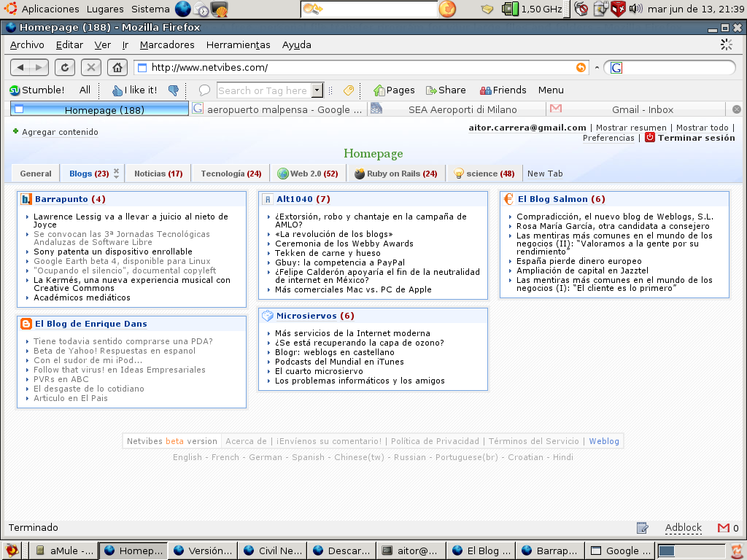Select the Tecnología (24) Netvibes tab
This screenshot has width=747, height=560.
(x=231, y=174)
